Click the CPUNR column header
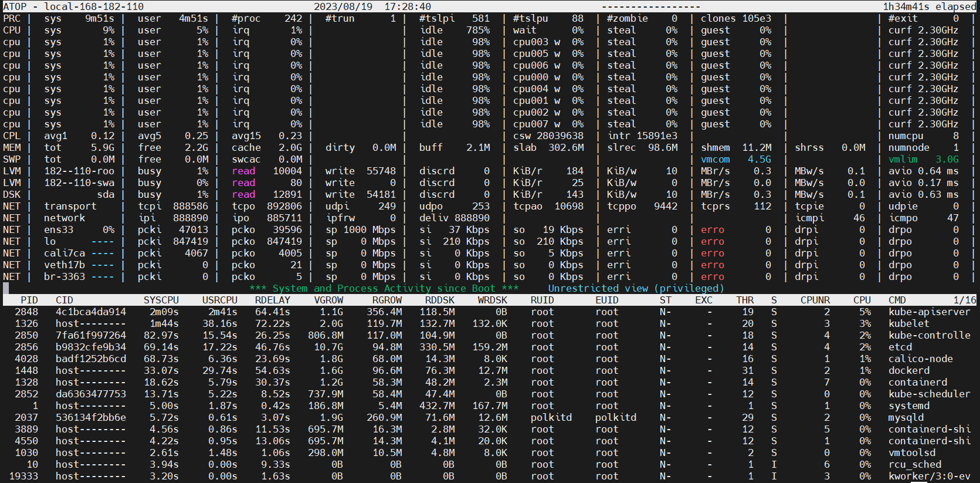Screen dimensions: 980x483 click(x=815, y=300)
